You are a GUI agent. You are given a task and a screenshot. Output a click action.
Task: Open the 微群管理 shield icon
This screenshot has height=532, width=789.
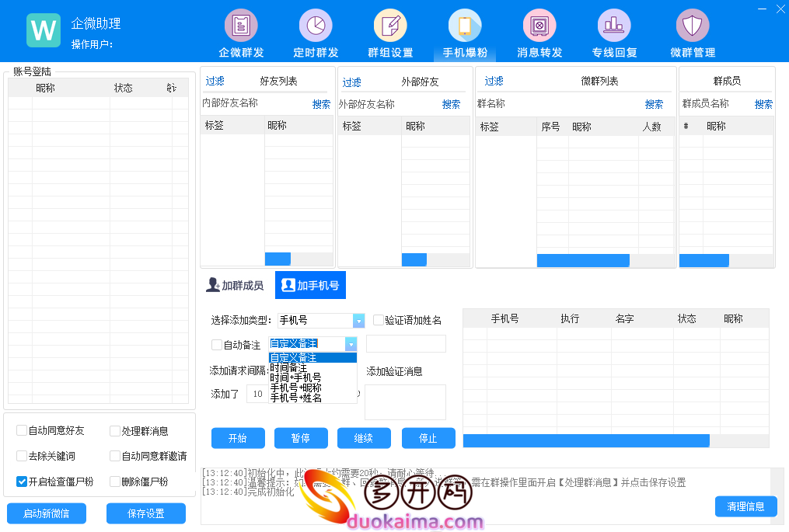(x=692, y=26)
